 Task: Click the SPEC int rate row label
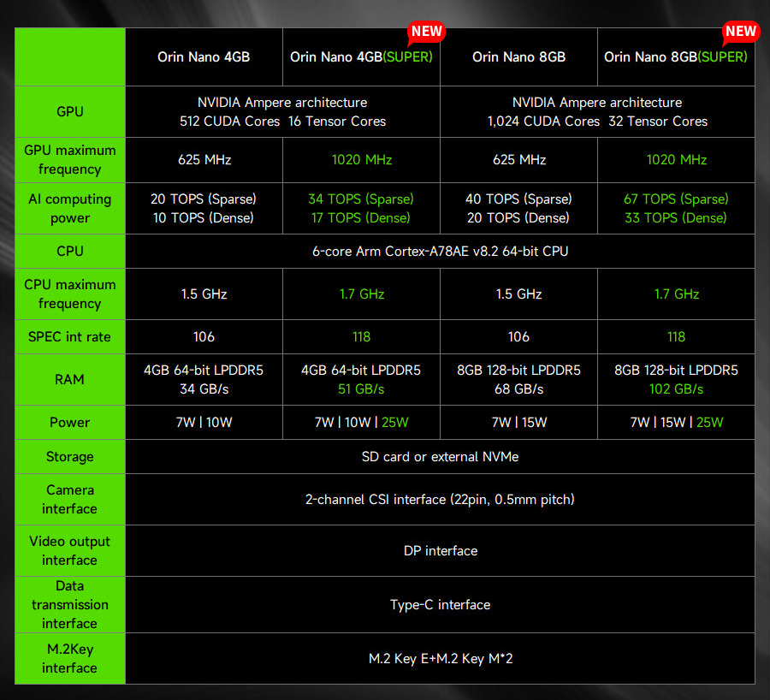coord(70,336)
